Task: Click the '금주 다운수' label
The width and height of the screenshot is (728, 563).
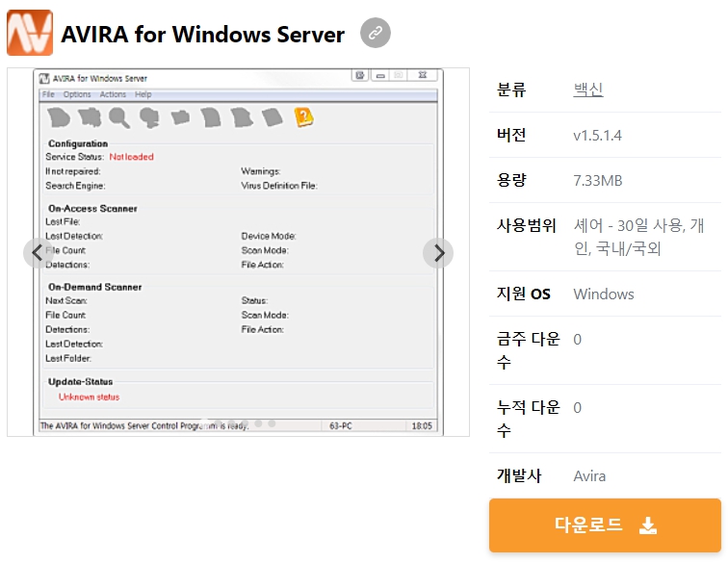Action: [x=529, y=350]
